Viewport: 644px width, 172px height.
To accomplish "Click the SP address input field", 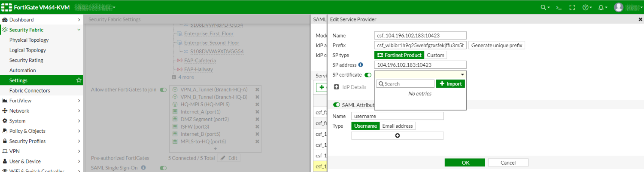I will coord(420,65).
